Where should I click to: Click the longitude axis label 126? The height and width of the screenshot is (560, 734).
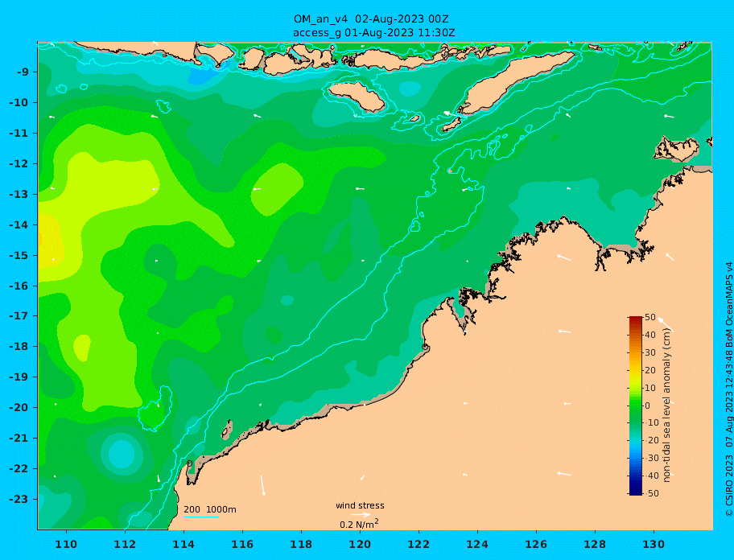point(536,545)
